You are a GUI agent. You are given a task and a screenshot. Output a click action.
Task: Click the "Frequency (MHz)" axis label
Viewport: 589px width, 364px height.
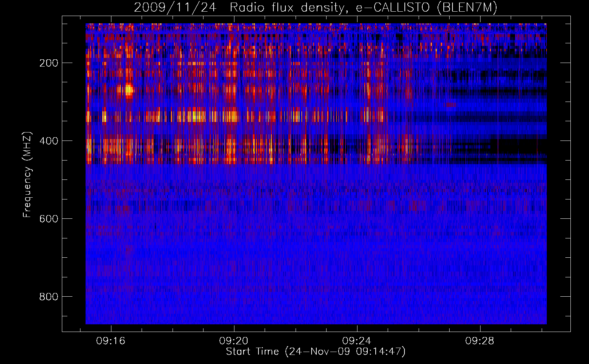27,174
